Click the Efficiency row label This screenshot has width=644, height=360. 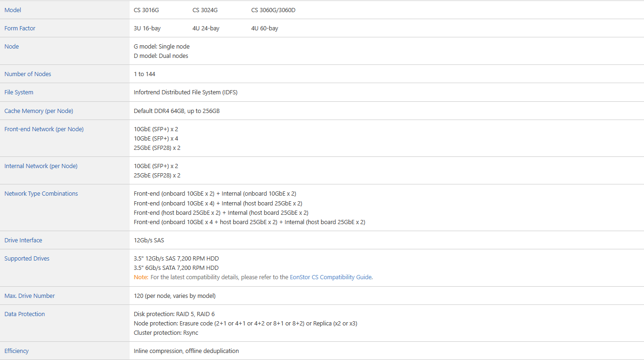pyautogui.click(x=16, y=351)
